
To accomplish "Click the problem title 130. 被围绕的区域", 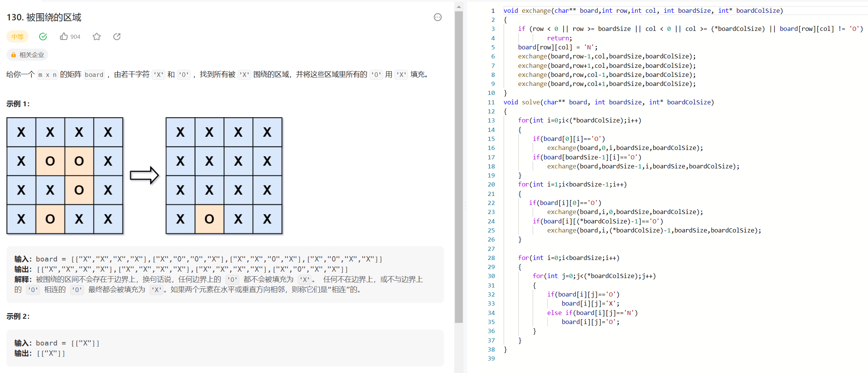I will pyautogui.click(x=44, y=17).
